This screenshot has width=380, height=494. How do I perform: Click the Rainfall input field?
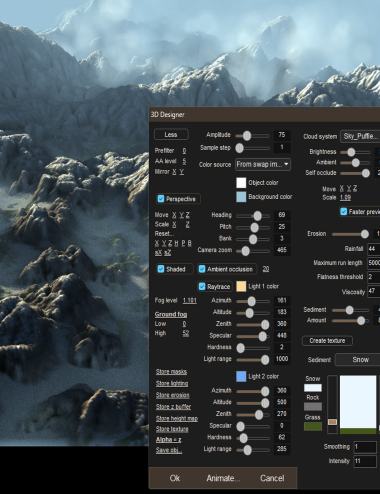[374, 249]
